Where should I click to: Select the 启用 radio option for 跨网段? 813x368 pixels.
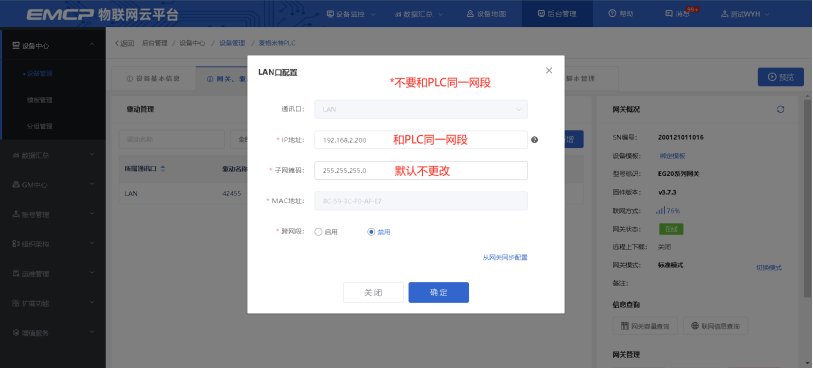(x=319, y=232)
